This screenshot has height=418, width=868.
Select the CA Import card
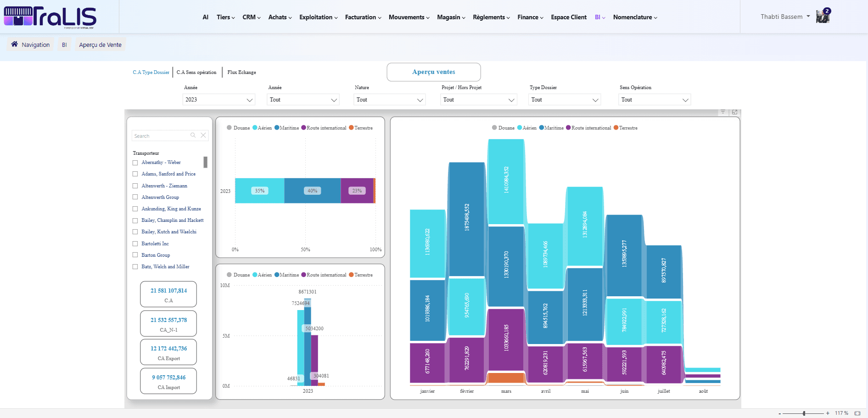[x=168, y=381]
